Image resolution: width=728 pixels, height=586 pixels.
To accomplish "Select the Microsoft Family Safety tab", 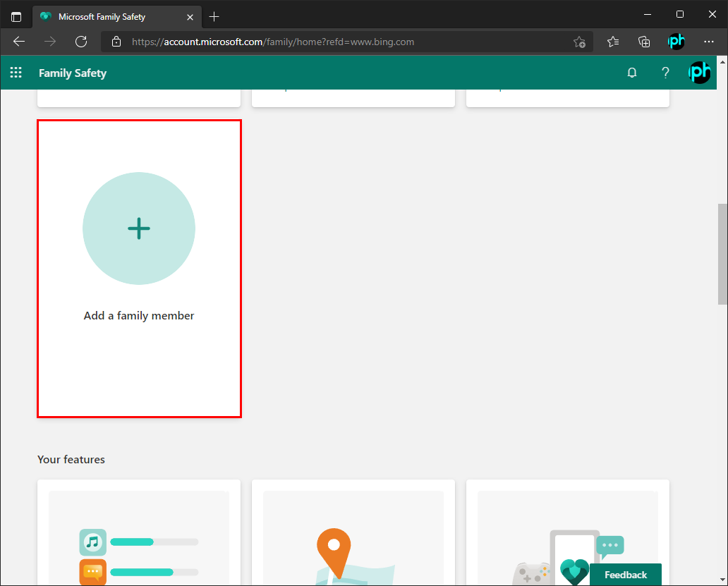I will point(118,17).
